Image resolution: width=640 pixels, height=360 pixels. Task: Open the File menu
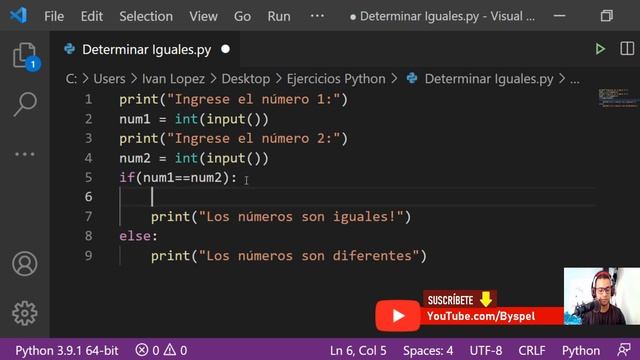tap(54, 16)
